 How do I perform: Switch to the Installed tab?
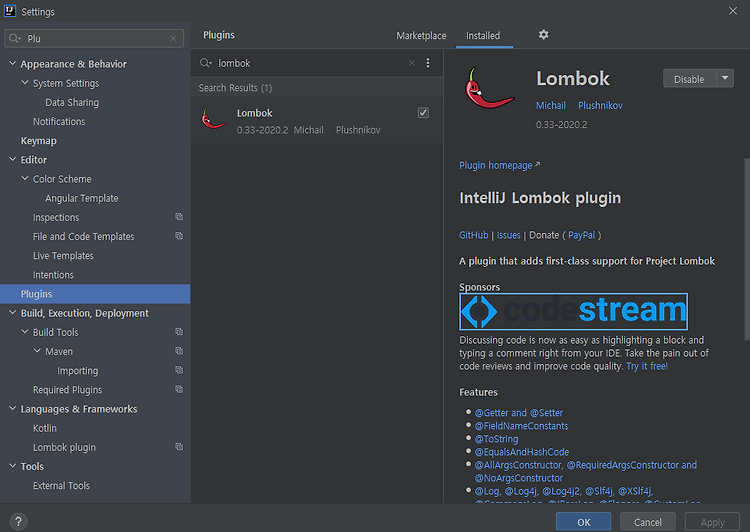pyautogui.click(x=483, y=35)
